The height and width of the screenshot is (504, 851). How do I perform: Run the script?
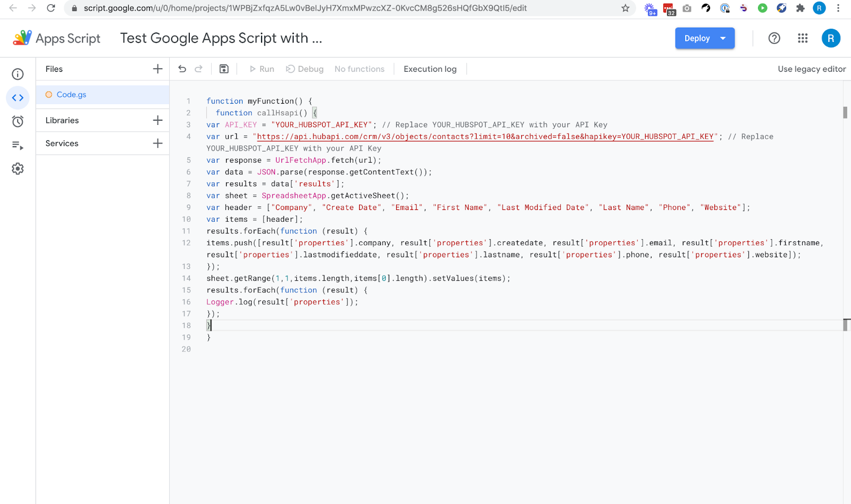click(x=262, y=69)
